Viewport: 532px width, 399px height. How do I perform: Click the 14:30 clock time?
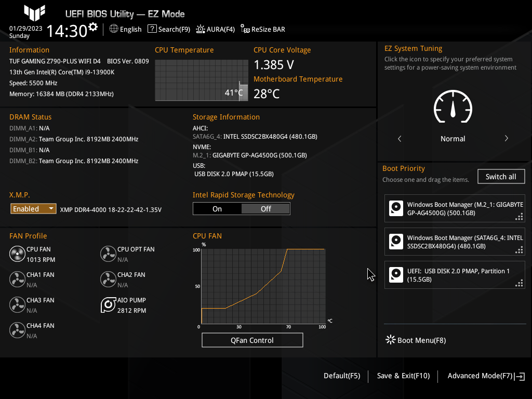[x=67, y=31]
